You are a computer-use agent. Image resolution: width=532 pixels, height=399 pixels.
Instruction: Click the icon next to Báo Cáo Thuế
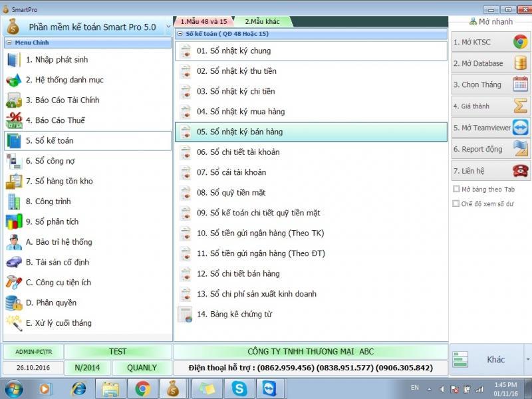14,120
